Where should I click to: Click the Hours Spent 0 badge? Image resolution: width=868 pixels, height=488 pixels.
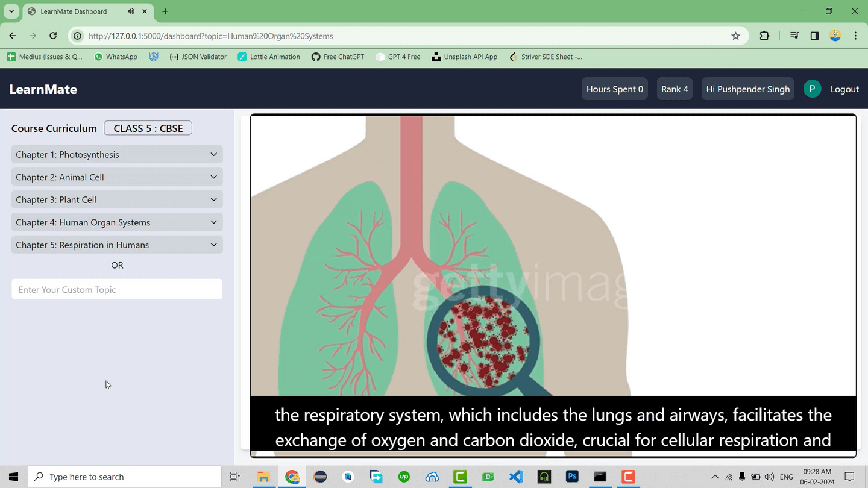click(615, 89)
